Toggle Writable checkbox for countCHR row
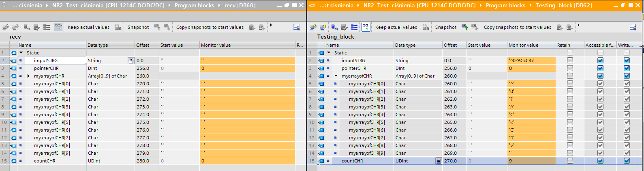This screenshot has height=171, width=644. coord(627,161)
